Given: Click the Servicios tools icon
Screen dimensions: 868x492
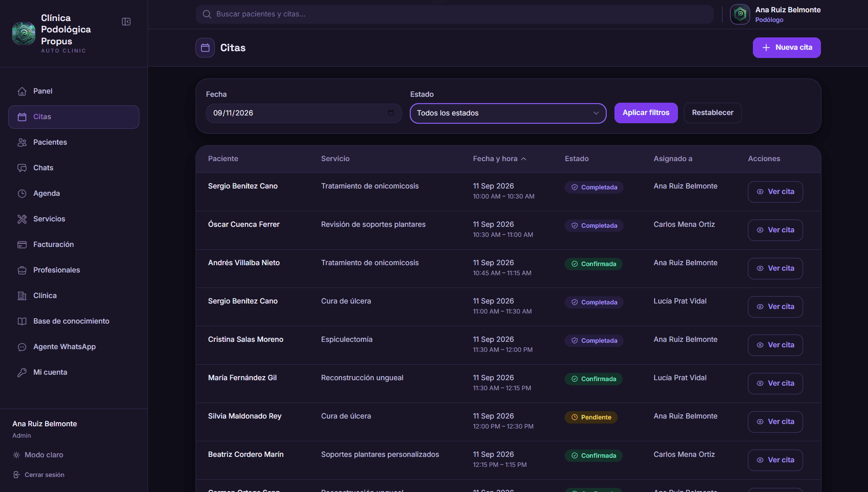Looking at the screenshot, I should [22, 219].
